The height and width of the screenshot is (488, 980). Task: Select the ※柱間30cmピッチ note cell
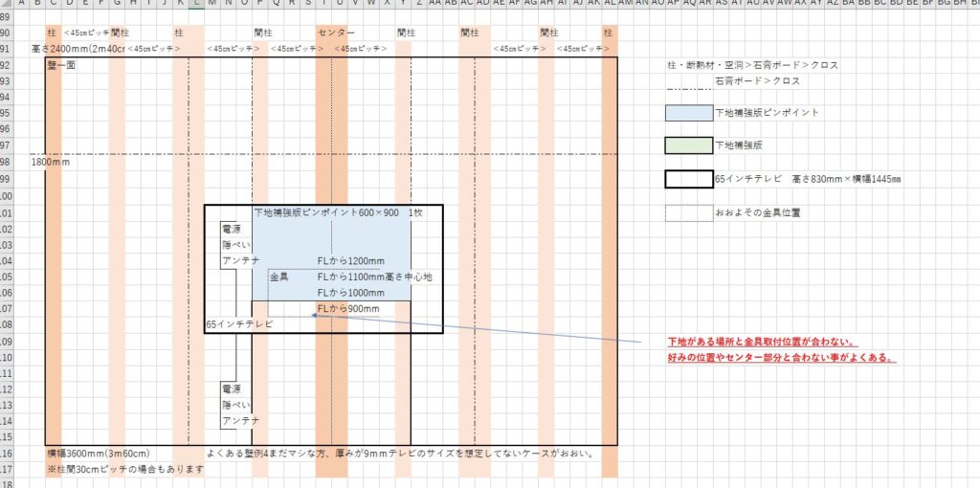coord(125,470)
